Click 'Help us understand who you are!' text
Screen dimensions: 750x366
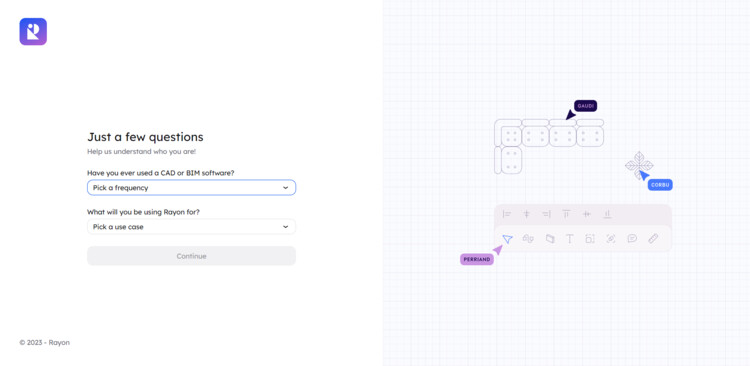(x=142, y=152)
